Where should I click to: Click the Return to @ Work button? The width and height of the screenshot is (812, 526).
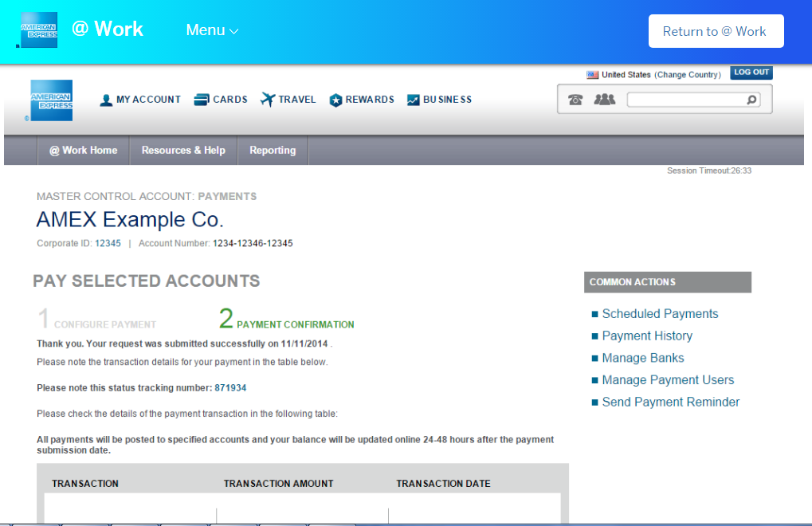click(716, 31)
